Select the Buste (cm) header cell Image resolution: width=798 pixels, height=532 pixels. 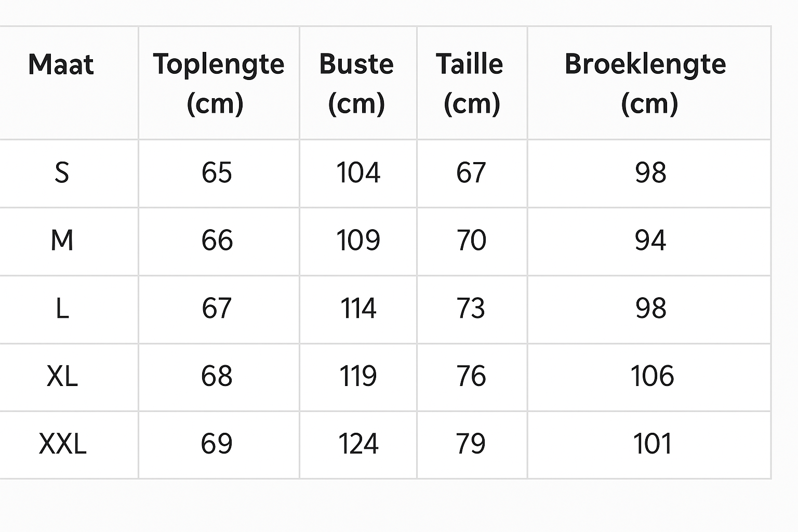click(357, 83)
